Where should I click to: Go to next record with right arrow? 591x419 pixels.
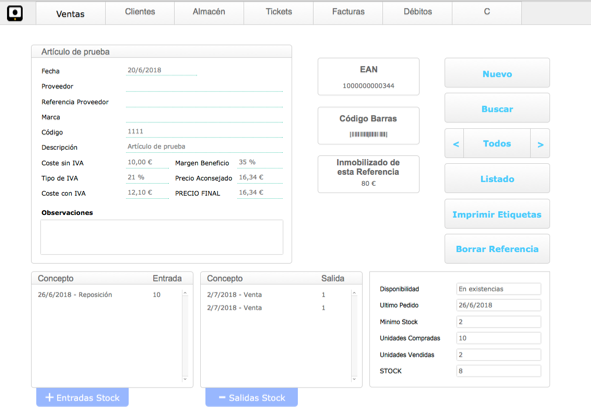point(540,144)
